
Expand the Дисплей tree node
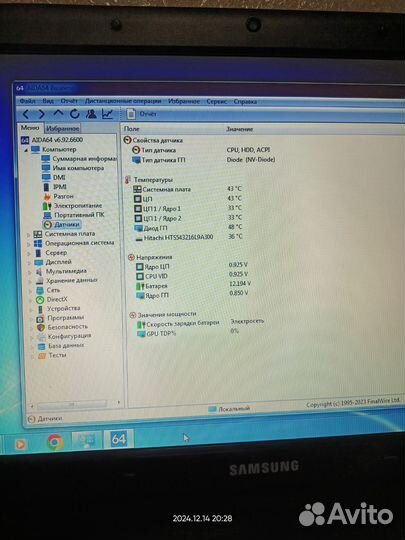(x=30, y=263)
